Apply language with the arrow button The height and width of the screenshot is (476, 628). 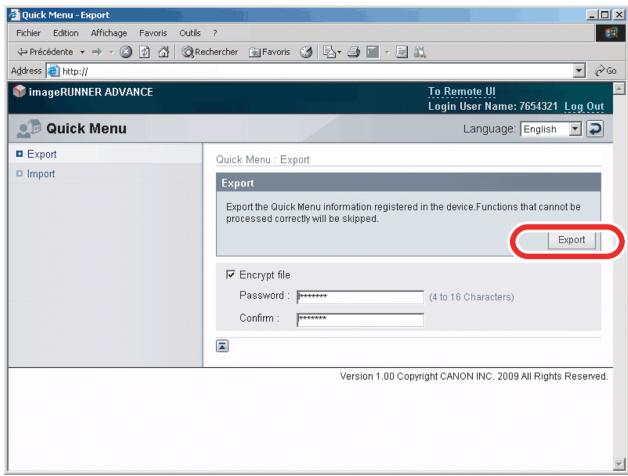tap(595, 129)
